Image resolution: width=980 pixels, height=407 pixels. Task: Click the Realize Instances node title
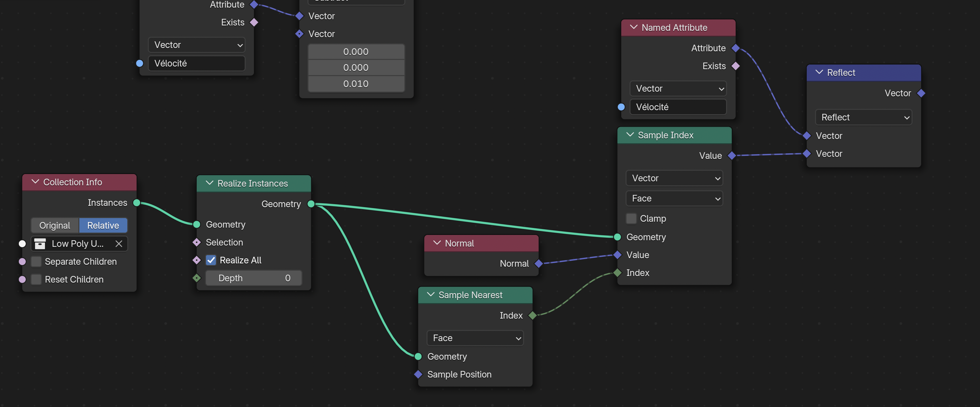click(x=253, y=184)
